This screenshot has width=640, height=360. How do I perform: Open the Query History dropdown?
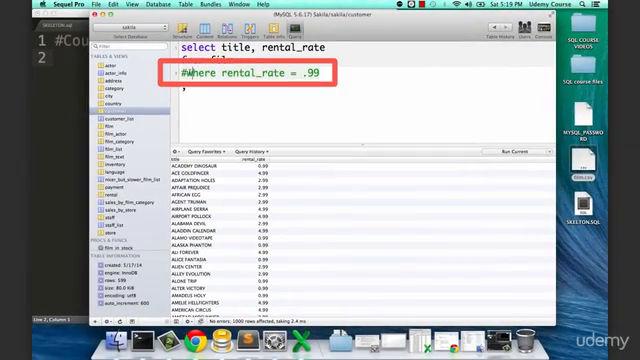click(x=251, y=151)
